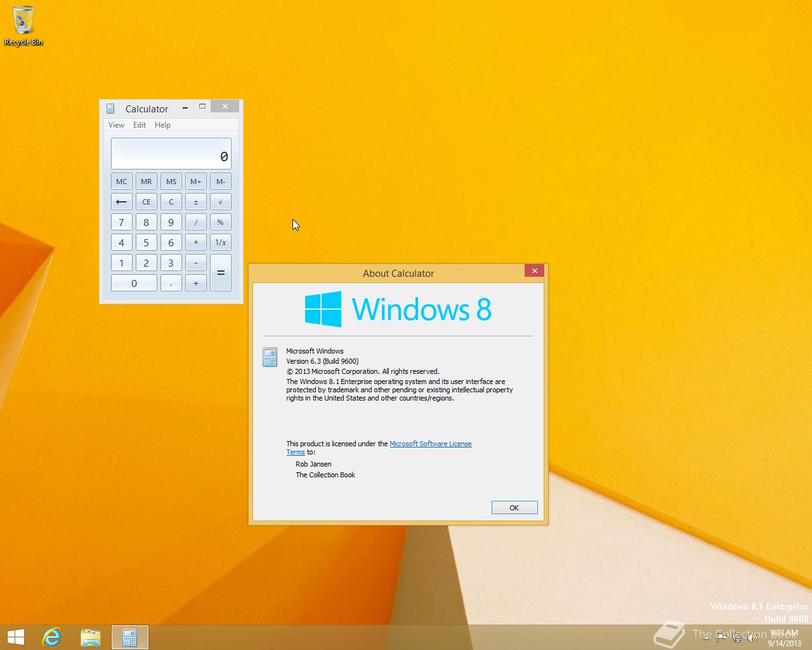Click digit 4 on Calculator
The width and height of the screenshot is (812, 650).
(x=122, y=242)
